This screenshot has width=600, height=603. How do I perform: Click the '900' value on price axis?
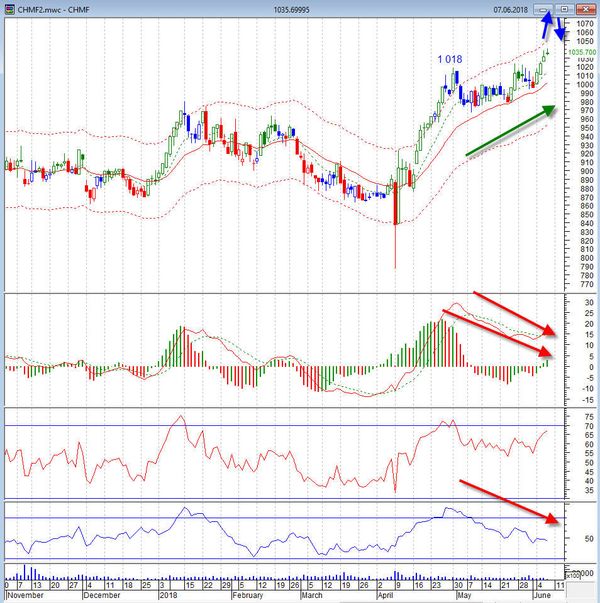(587, 172)
